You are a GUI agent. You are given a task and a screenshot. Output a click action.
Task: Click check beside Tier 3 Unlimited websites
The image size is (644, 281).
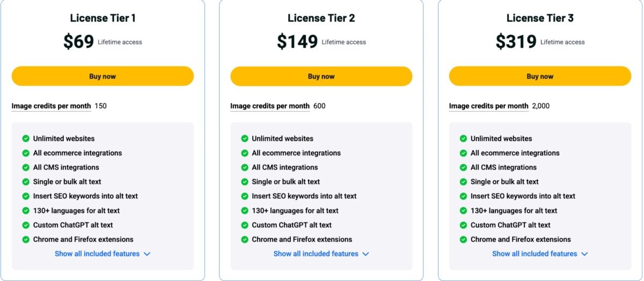[x=464, y=138]
